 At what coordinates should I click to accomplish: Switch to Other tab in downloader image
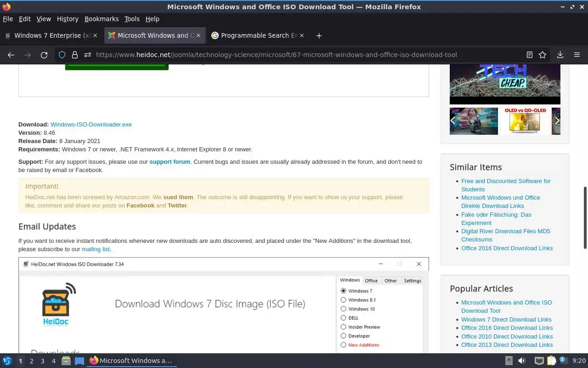[x=390, y=281]
